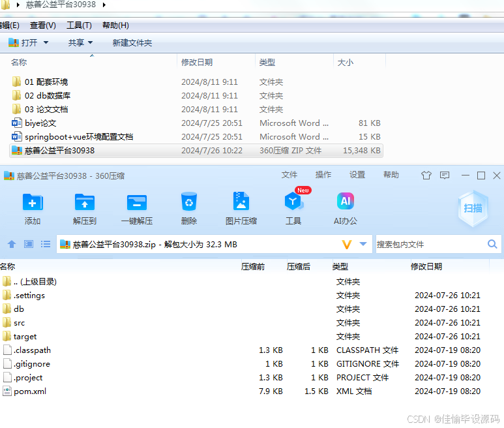
Task: Click the 解压到 (extract to) icon
Action: (x=85, y=202)
